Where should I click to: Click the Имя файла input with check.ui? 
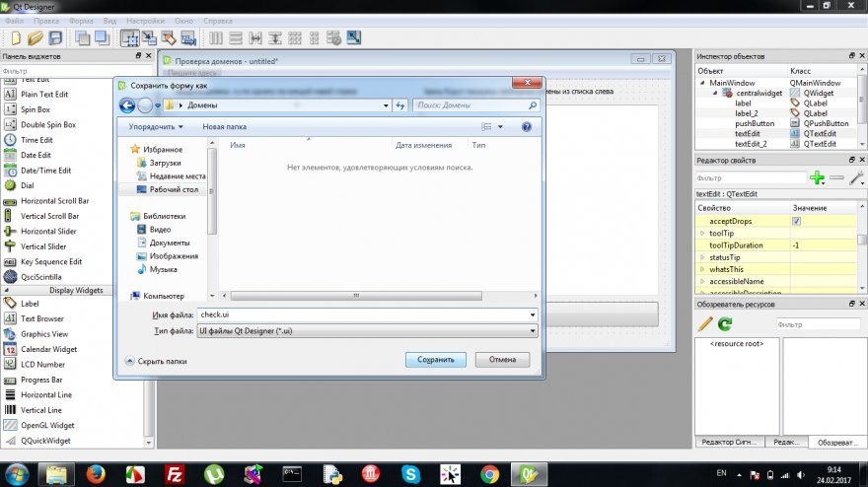pyautogui.click(x=362, y=314)
